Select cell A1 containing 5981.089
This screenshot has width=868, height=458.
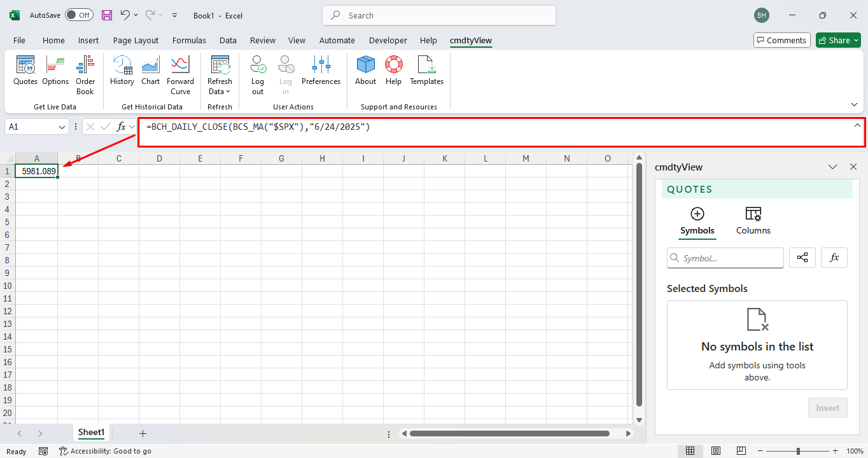[x=37, y=171]
